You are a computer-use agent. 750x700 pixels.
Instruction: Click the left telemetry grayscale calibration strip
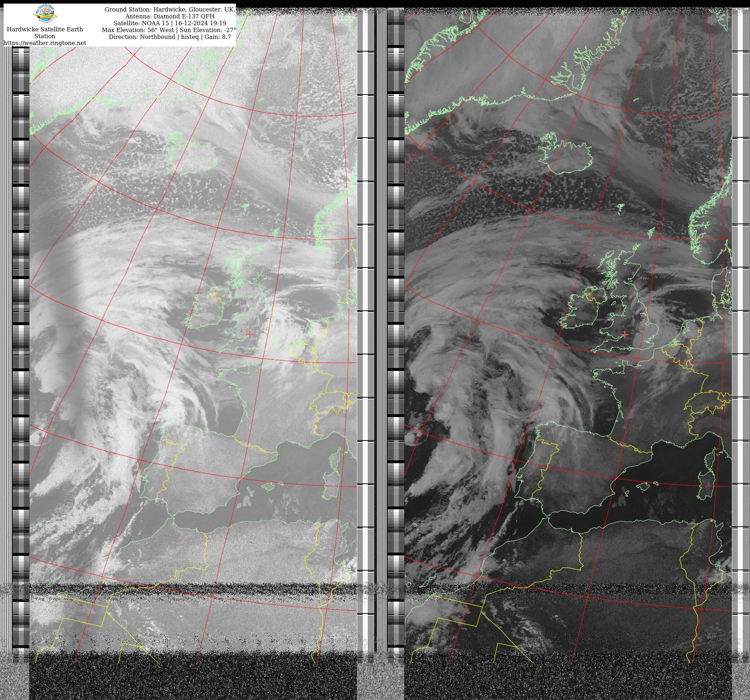(21, 340)
